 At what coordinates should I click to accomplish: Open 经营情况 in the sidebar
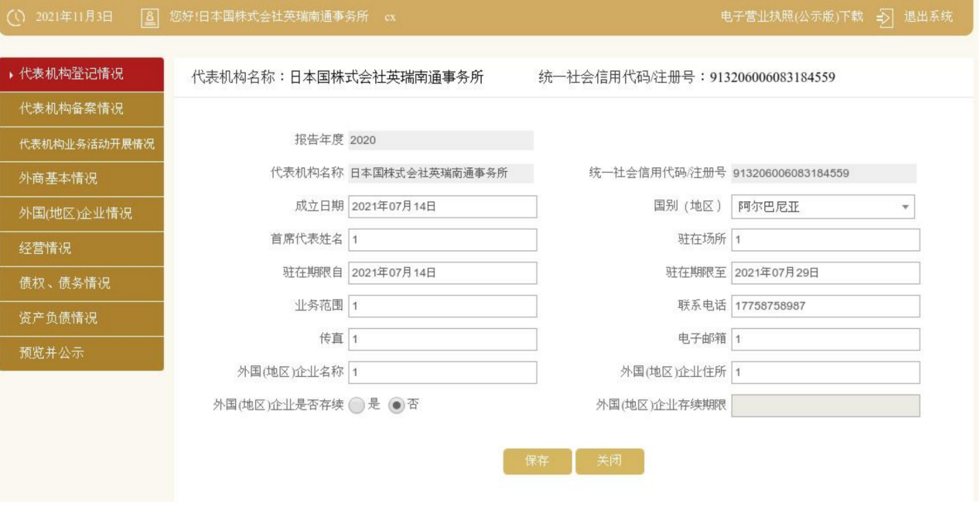click(x=82, y=248)
